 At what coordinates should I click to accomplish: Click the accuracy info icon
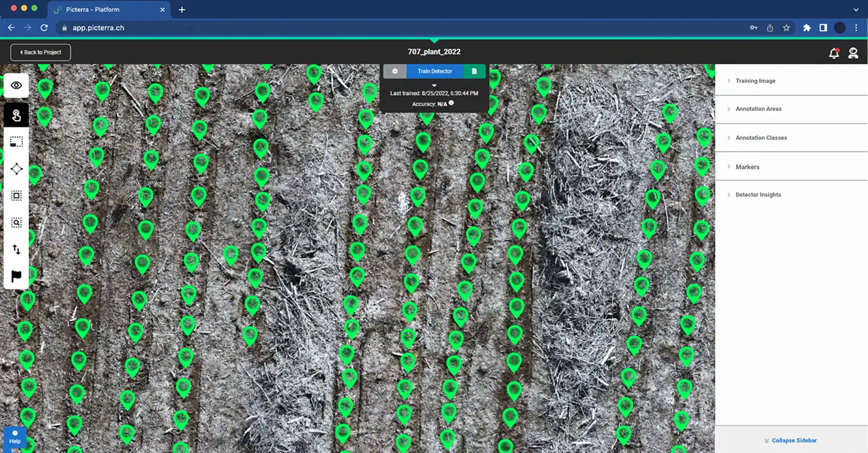click(451, 103)
